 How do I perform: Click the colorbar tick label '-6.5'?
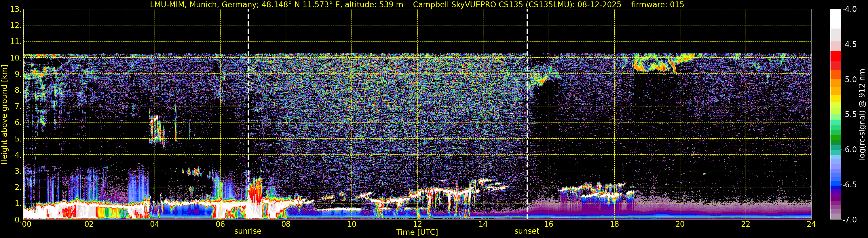point(849,185)
